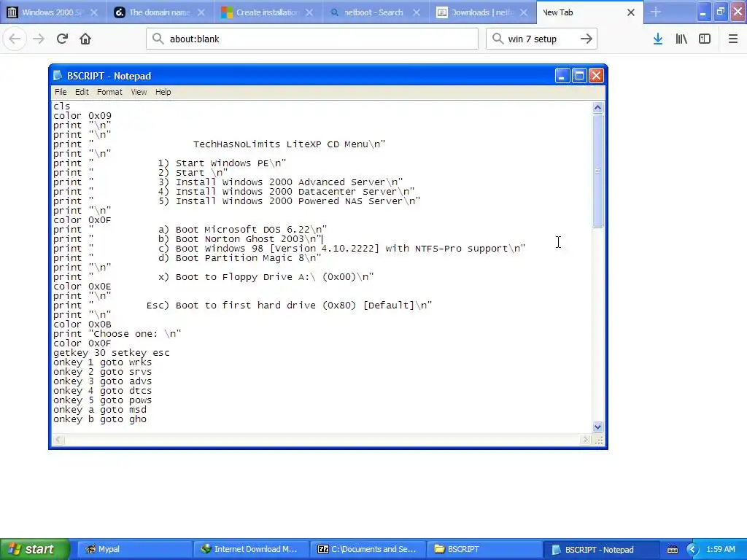Open the browser home page icon
This screenshot has width=747, height=560.
[85, 39]
